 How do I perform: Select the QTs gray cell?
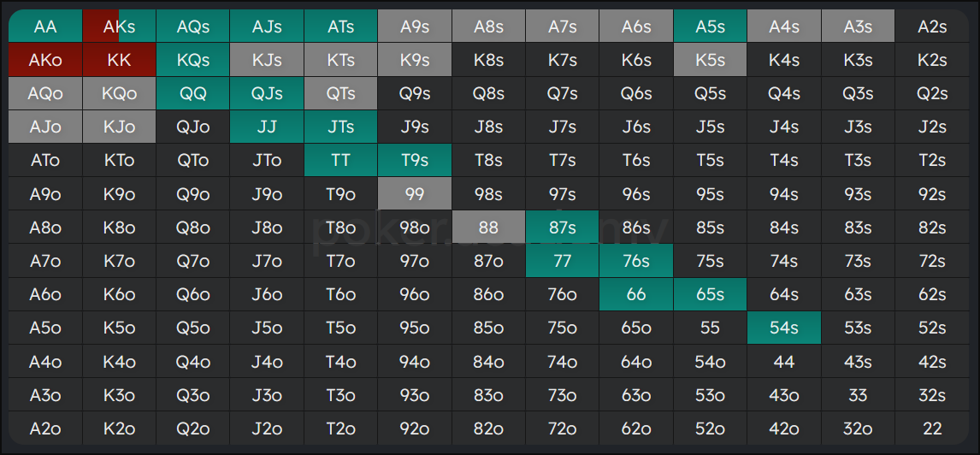[x=340, y=94]
